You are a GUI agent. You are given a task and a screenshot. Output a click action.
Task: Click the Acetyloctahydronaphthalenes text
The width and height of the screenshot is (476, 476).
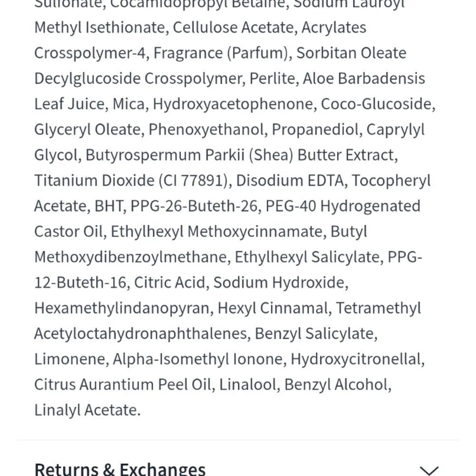tap(140, 333)
